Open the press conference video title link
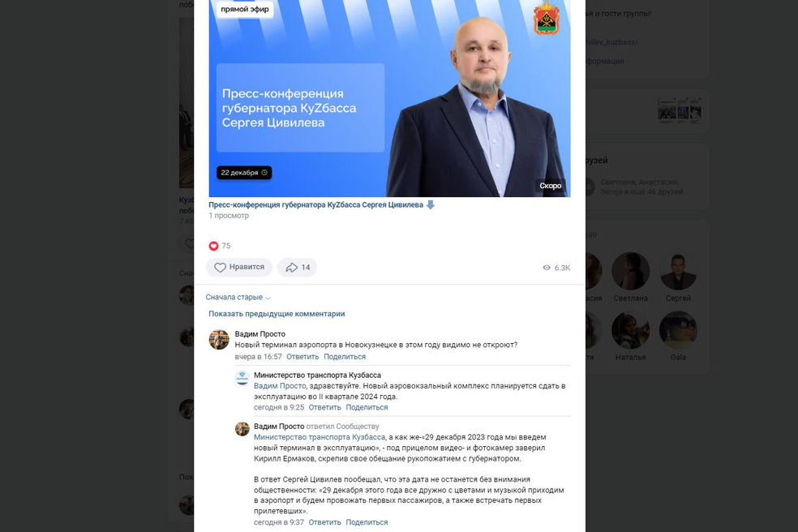This screenshot has height=532, width=798. coord(315,204)
